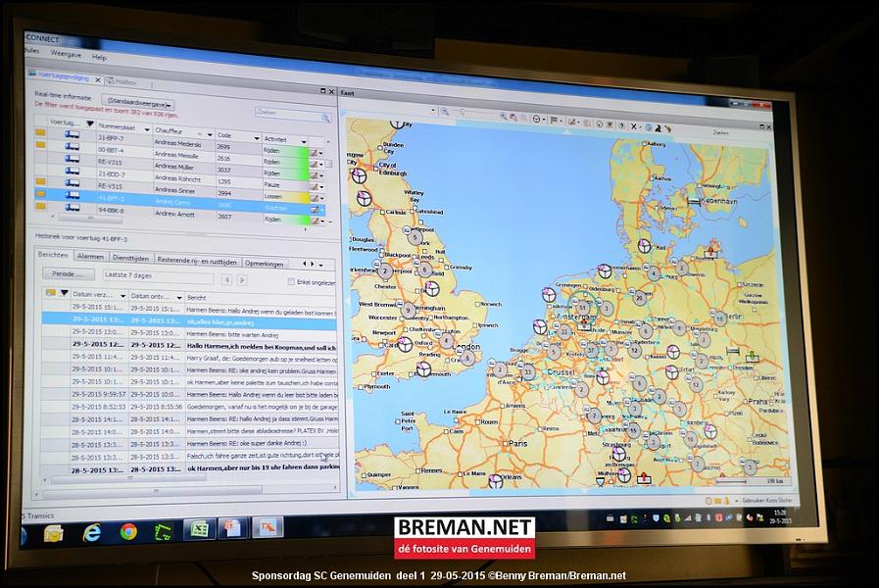This screenshot has height=588, width=879.
Task: Click the edit icon in the Andreas Mederski row
Action: coord(314,153)
